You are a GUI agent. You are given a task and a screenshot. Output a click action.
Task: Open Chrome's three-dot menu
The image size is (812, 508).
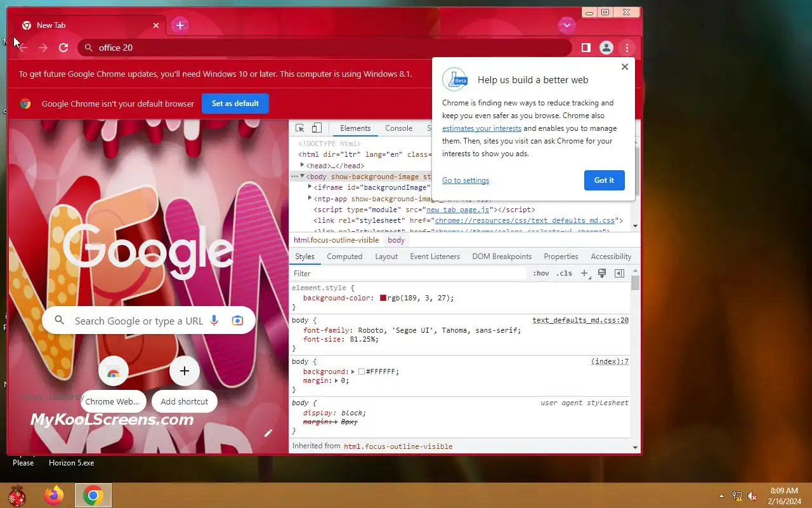click(627, 48)
